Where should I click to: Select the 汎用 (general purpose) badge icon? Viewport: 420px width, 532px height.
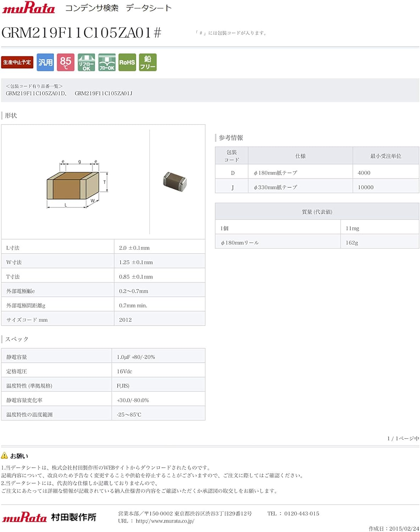(x=45, y=62)
